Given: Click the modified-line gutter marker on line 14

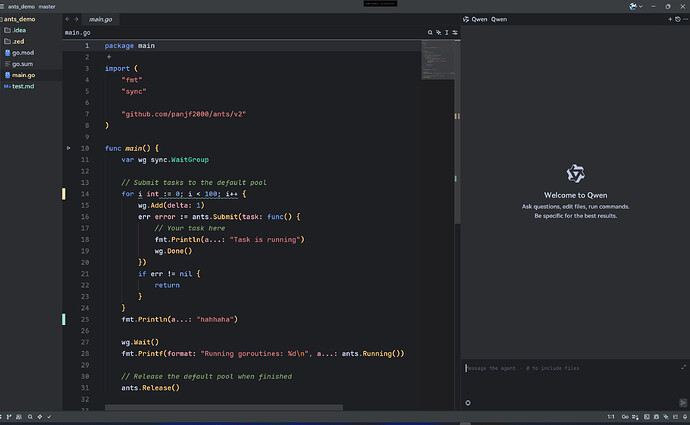Looking at the screenshot, I should [63, 194].
